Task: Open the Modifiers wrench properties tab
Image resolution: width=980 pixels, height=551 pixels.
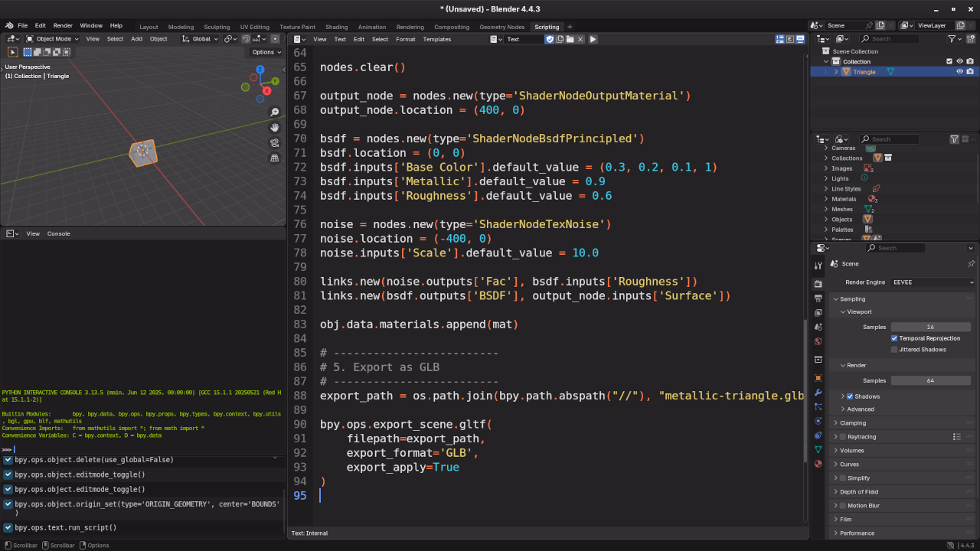Action: pyautogui.click(x=818, y=393)
